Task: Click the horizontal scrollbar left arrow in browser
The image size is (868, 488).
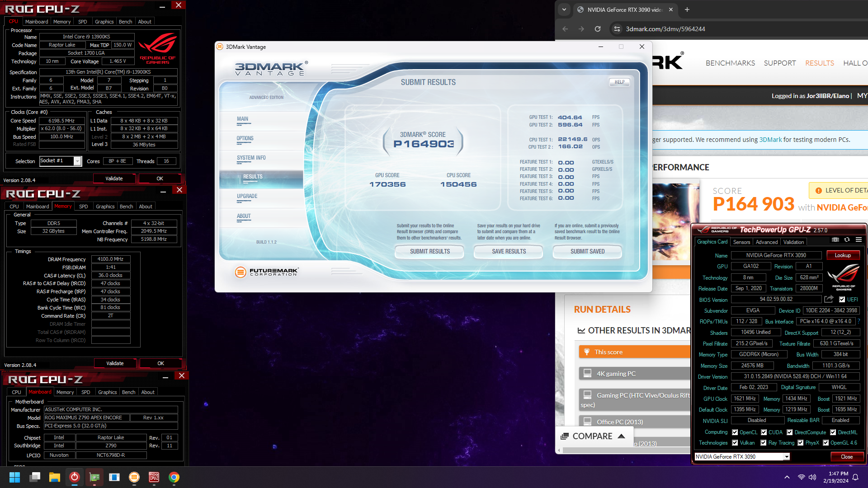Action: pos(559,450)
